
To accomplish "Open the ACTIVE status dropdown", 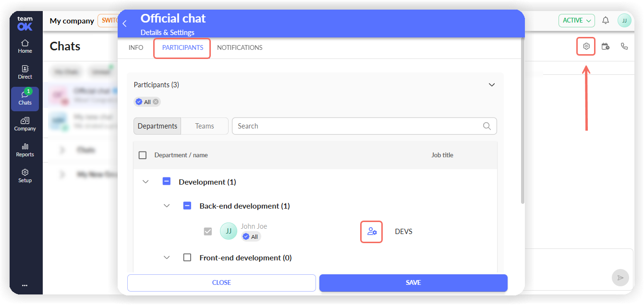I will (577, 20).
